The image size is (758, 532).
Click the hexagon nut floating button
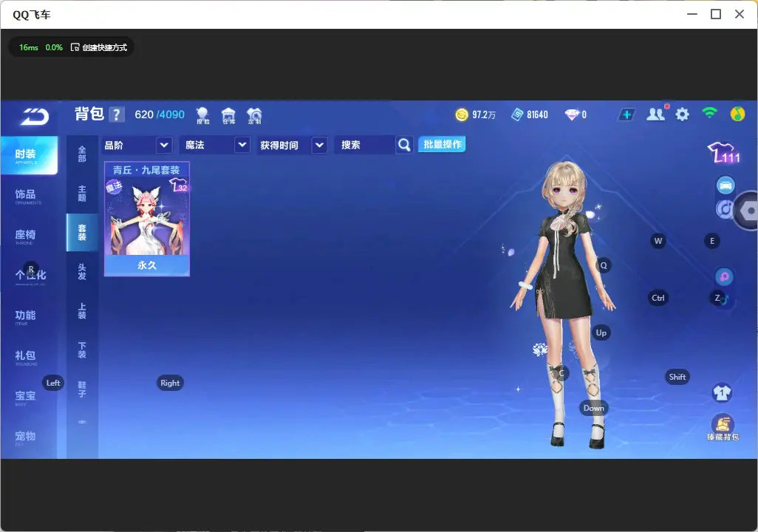click(747, 211)
